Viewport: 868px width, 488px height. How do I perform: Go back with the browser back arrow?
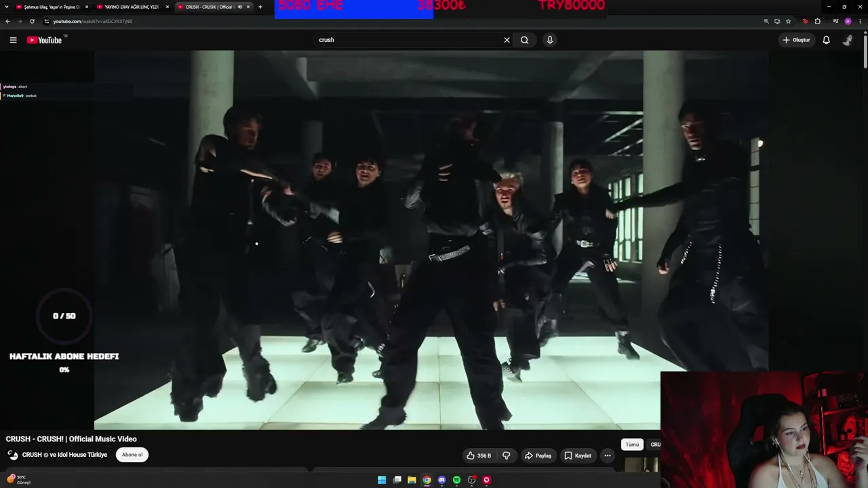point(7,21)
